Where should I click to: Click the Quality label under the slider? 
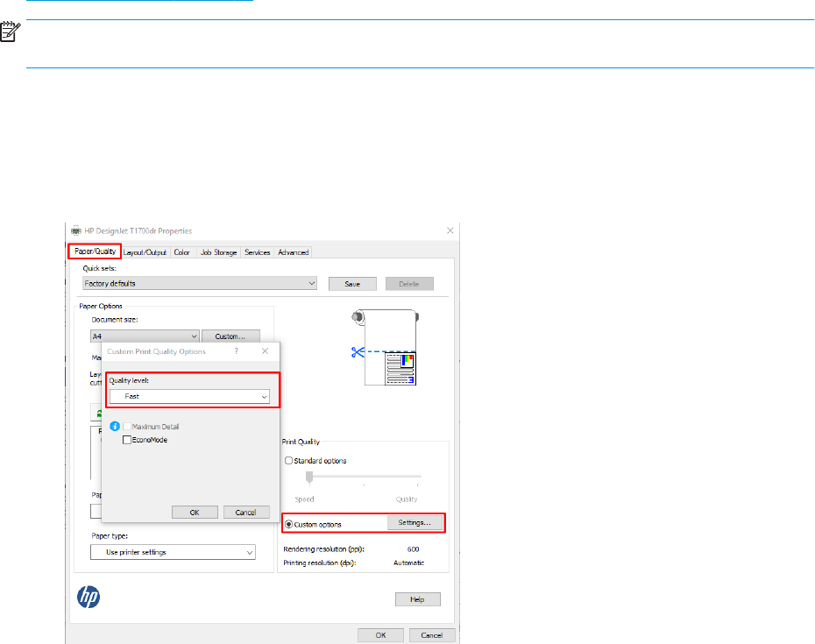[x=407, y=499]
